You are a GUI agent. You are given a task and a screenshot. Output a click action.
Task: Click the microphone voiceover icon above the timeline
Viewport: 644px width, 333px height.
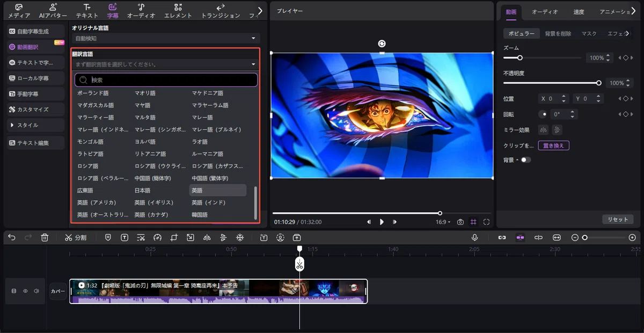(x=474, y=237)
